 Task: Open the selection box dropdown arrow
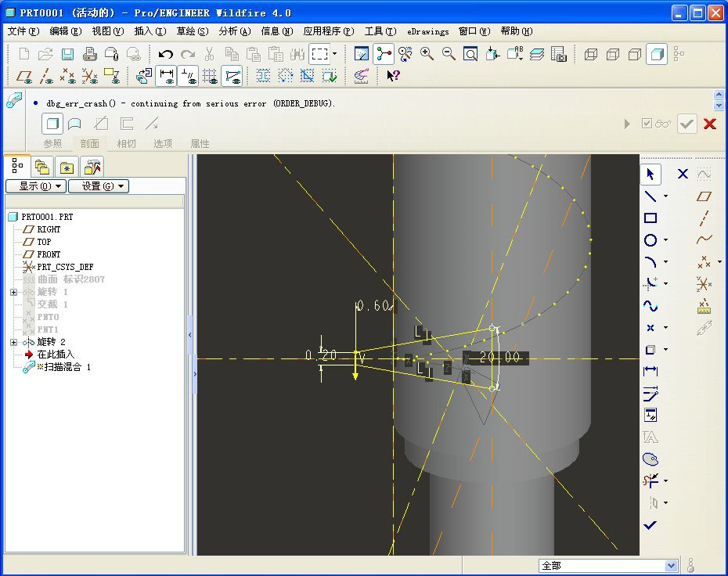coord(335,54)
